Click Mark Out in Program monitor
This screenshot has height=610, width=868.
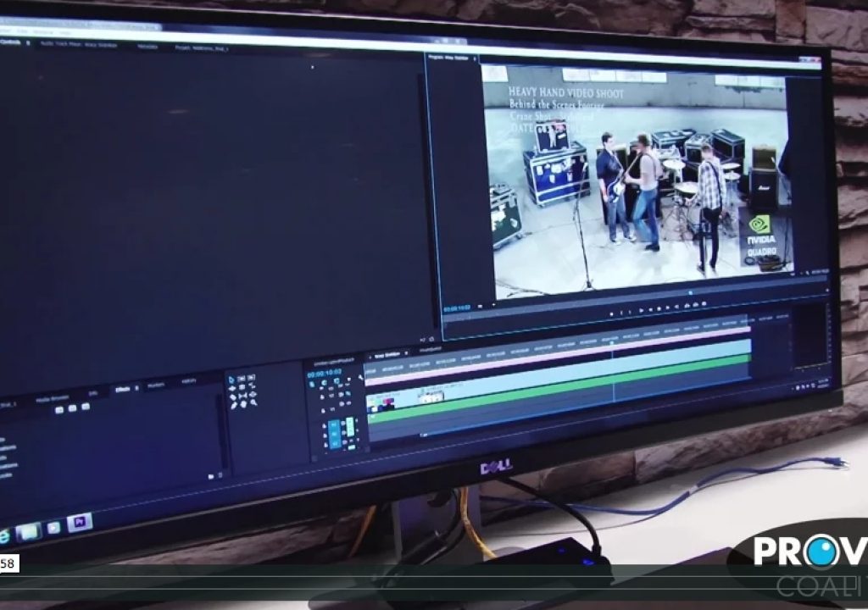click(630, 312)
